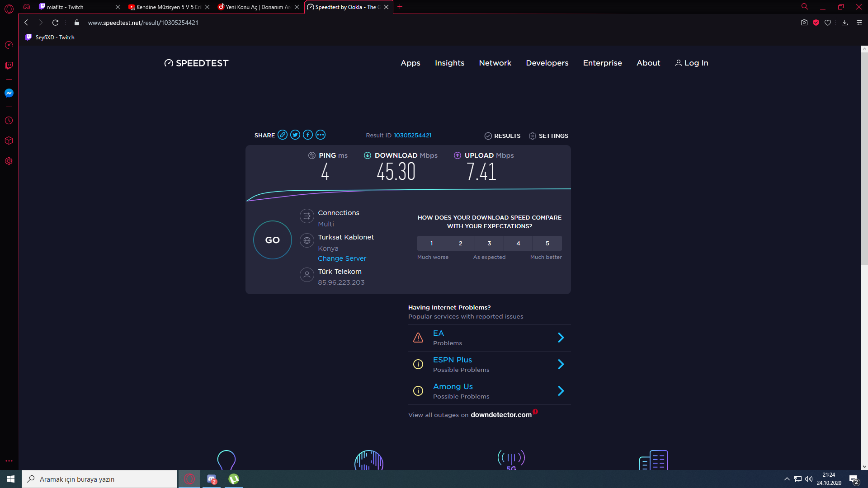The image size is (868, 488).
Task: Open uTorrent from the taskbar
Action: pos(234,479)
